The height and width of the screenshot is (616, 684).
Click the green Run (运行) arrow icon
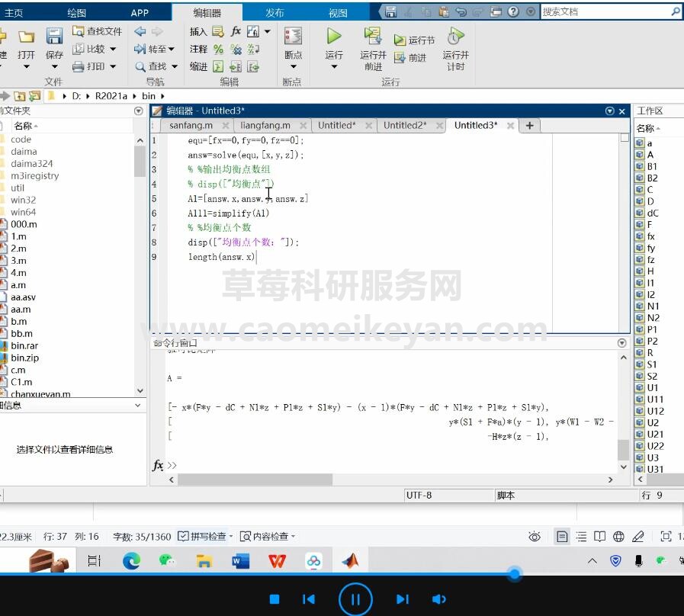pos(334,36)
